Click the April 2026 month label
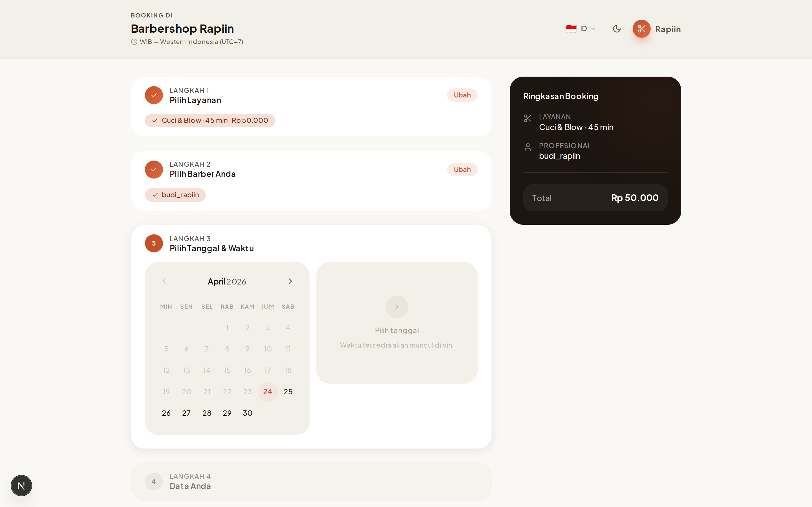 (227, 282)
